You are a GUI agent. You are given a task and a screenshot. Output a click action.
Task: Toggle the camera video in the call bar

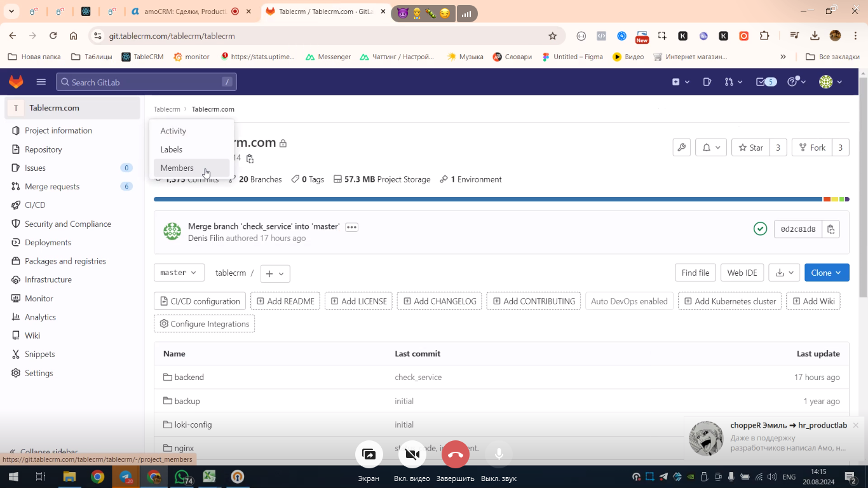click(412, 454)
